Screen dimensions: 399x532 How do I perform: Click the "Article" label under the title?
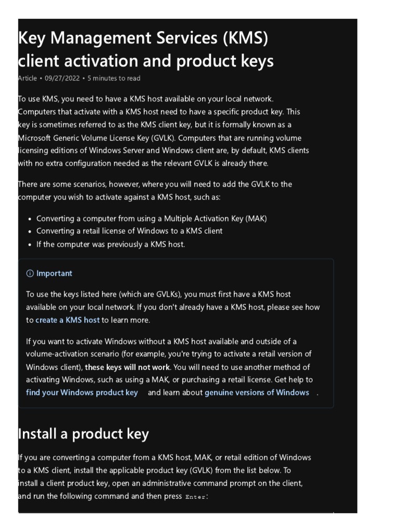tap(28, 78)
